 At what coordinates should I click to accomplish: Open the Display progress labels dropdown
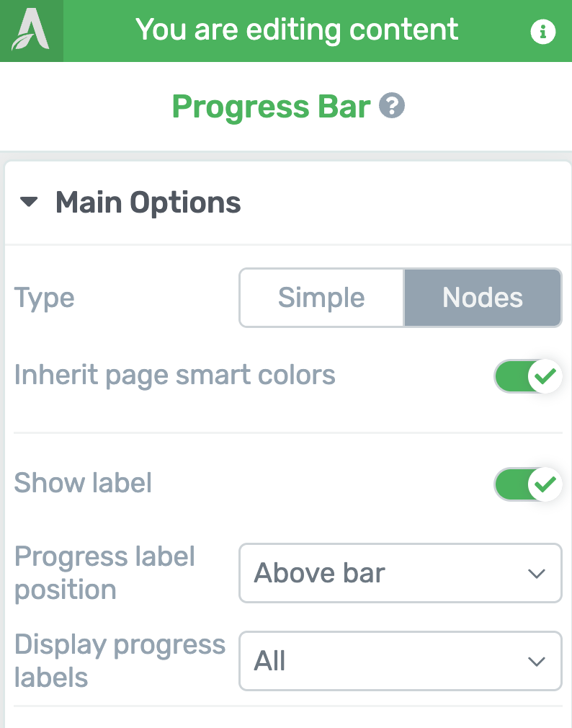coord(401,661)
